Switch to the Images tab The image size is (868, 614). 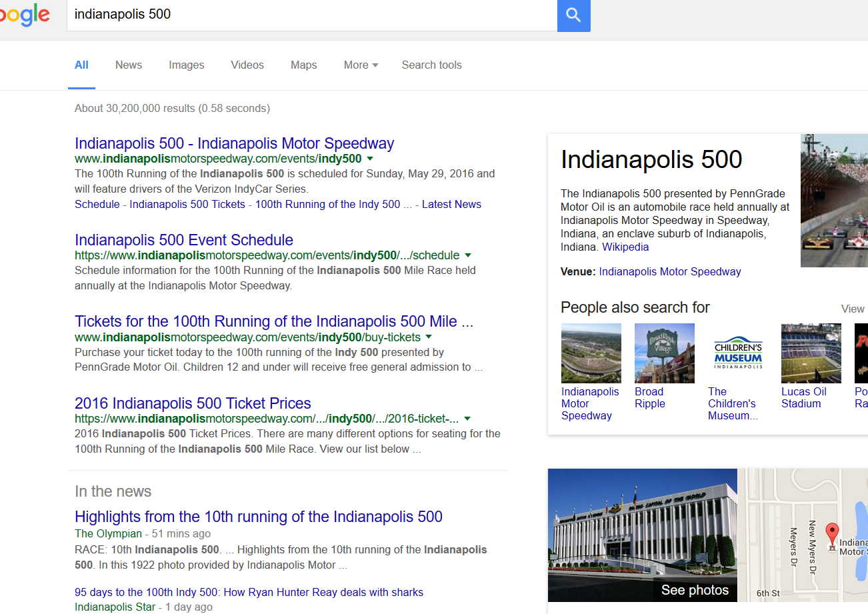coord(187,65)
